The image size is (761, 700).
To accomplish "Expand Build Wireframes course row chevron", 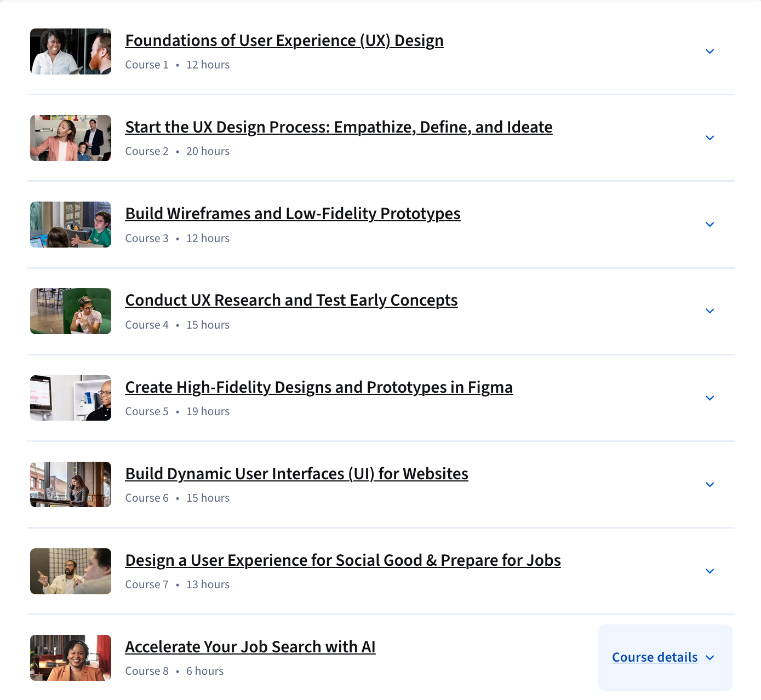I will (x=709, y=225).
